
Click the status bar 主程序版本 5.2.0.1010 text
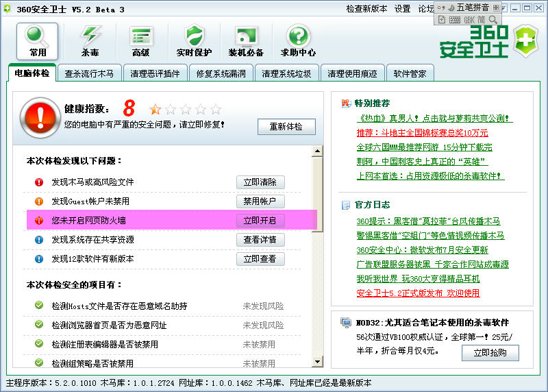point(51,383)
